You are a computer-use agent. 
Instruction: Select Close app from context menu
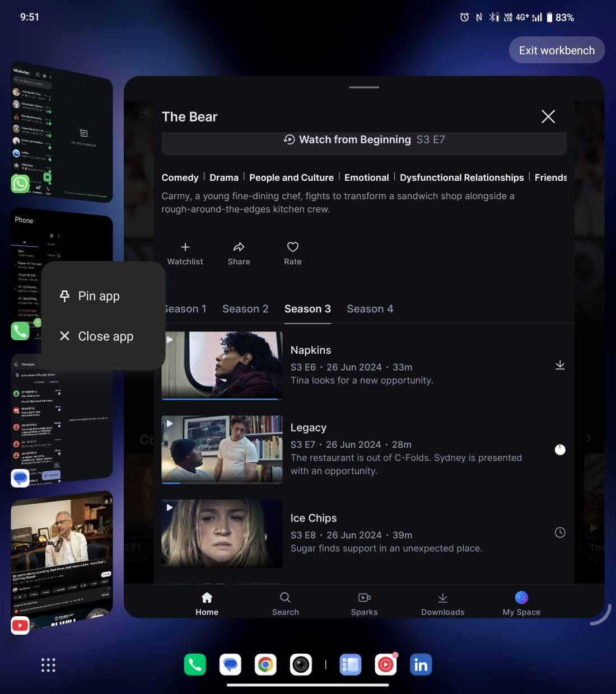pyautogui.click(x=103, y=336)
